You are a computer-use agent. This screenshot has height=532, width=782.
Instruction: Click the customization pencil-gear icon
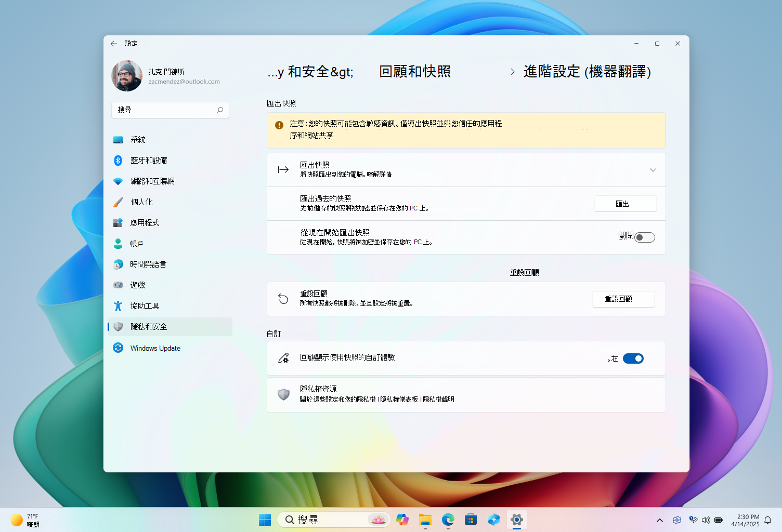[x=283, y=358]
